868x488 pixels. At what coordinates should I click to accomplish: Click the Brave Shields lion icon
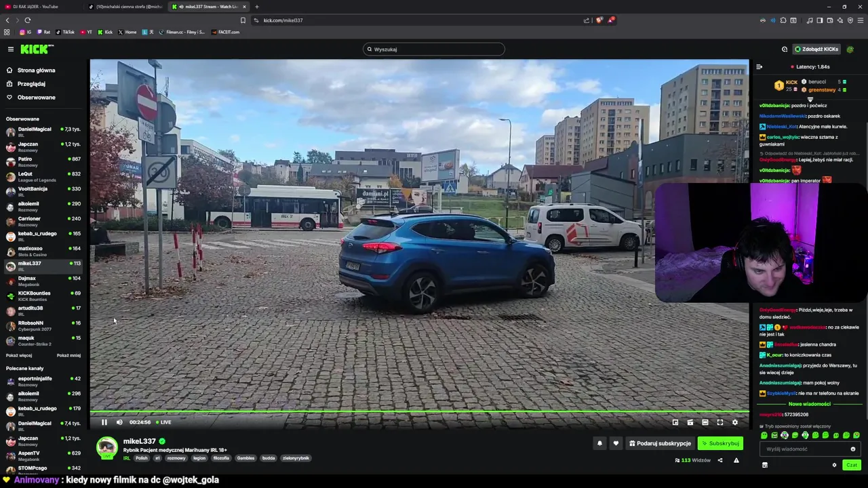point(599,20)
